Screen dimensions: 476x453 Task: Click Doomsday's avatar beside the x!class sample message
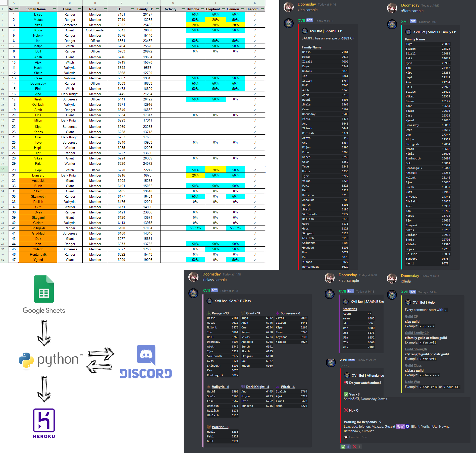point(193,277)
